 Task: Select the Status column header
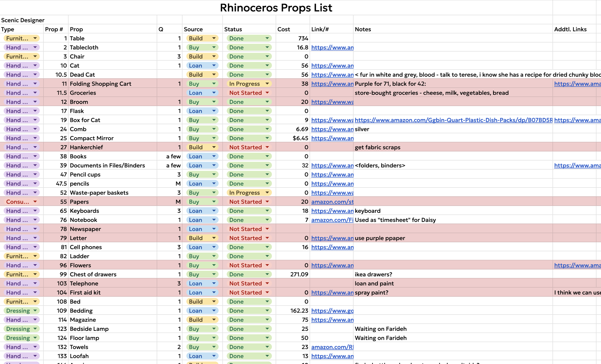pos(249,29)
